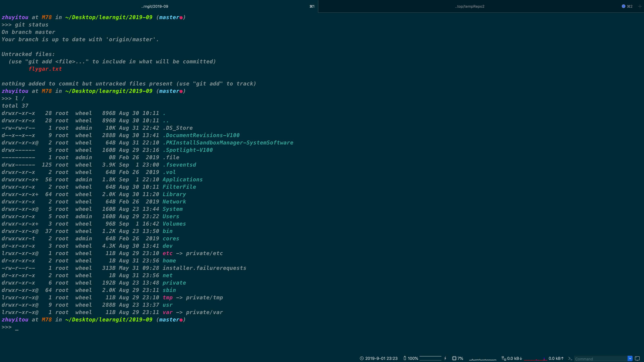Image resolution: width=644 pixels, height=362 pixels.
Task: Click the network throughput icon in the status bar
Action: (x=504, y=358)
